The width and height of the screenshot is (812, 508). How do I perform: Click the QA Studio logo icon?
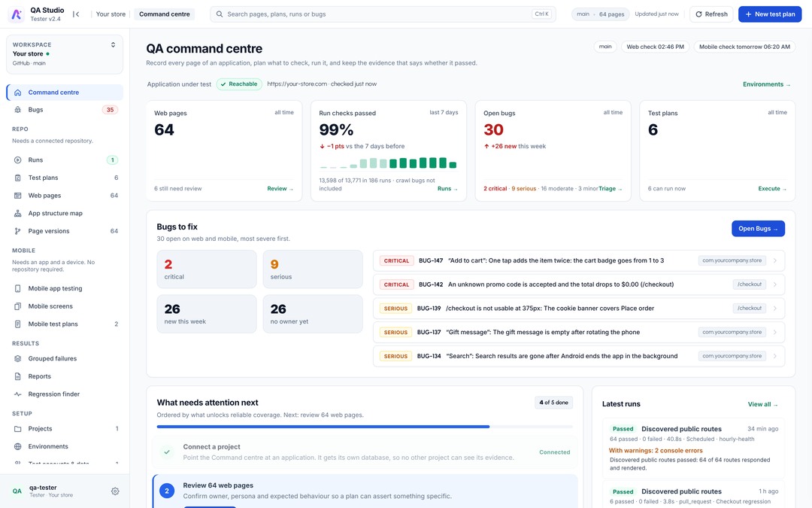point(17,14)
